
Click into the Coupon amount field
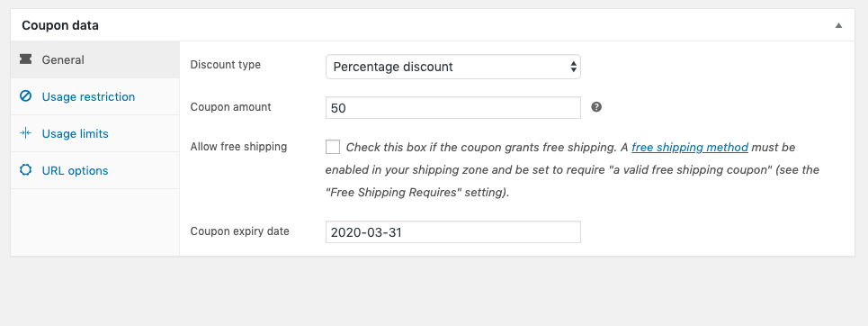click(x=452, y=107)
